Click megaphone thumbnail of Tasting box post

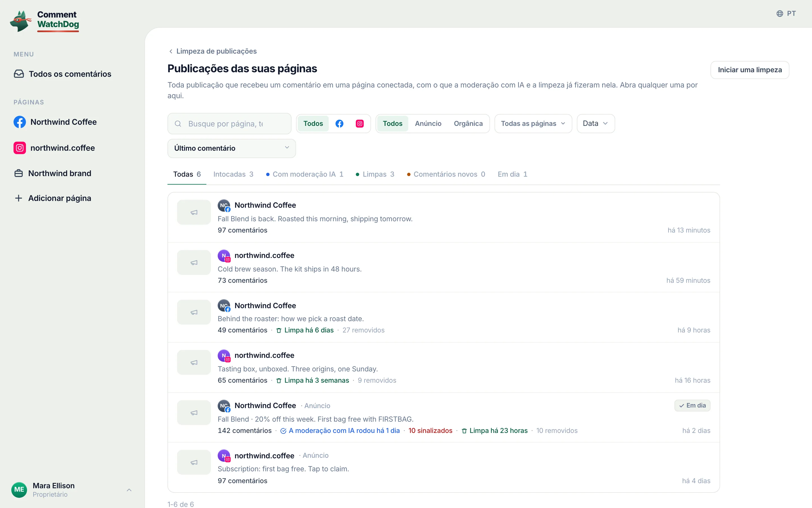click(x=194, y=363)
